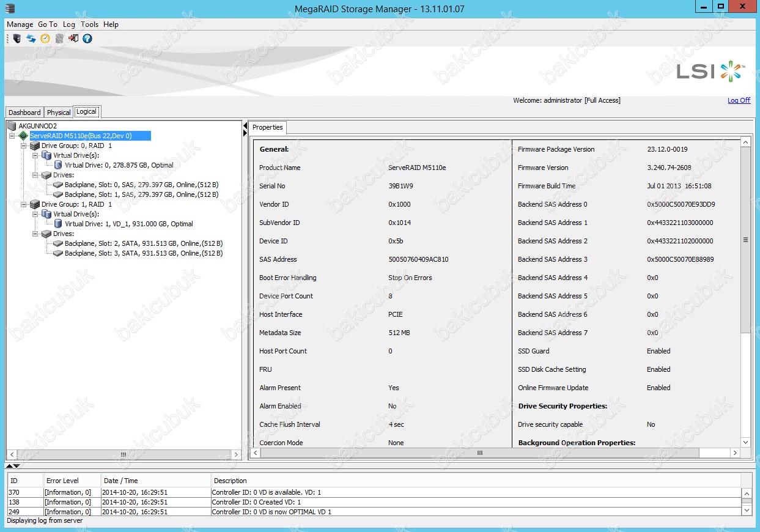760x532 pixels.
Task: Click the Backplane Slot: 1 SAS drive icon
Action: click(58, 194)
